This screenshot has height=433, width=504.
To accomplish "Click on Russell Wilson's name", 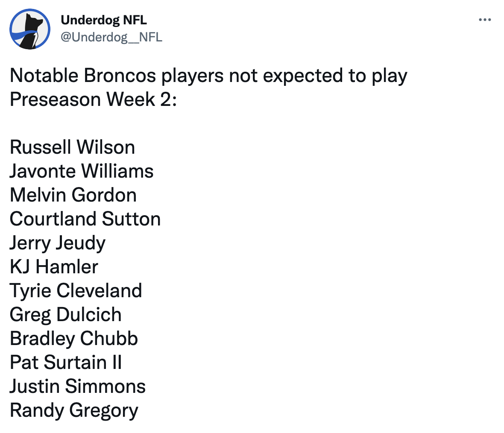I will pos(72,147).
